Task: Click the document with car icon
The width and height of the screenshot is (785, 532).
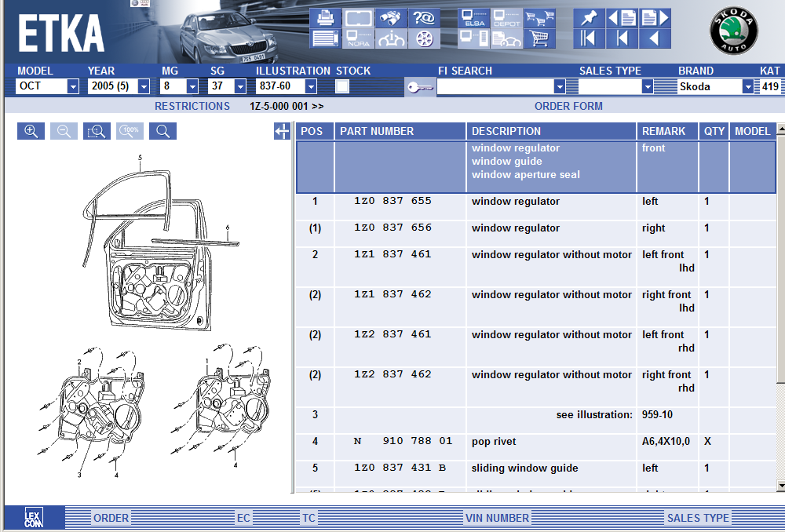Action: click(506, 38)
